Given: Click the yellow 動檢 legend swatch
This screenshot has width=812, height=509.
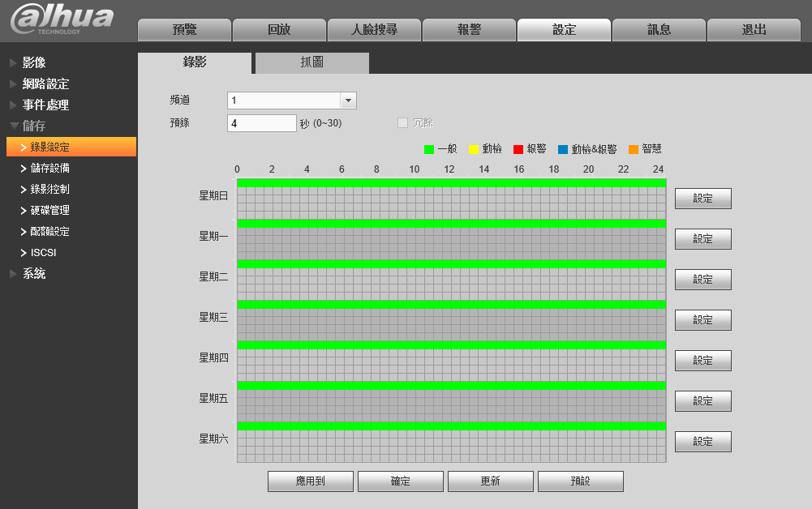Looking at the screenshot, I should point(473,149).
